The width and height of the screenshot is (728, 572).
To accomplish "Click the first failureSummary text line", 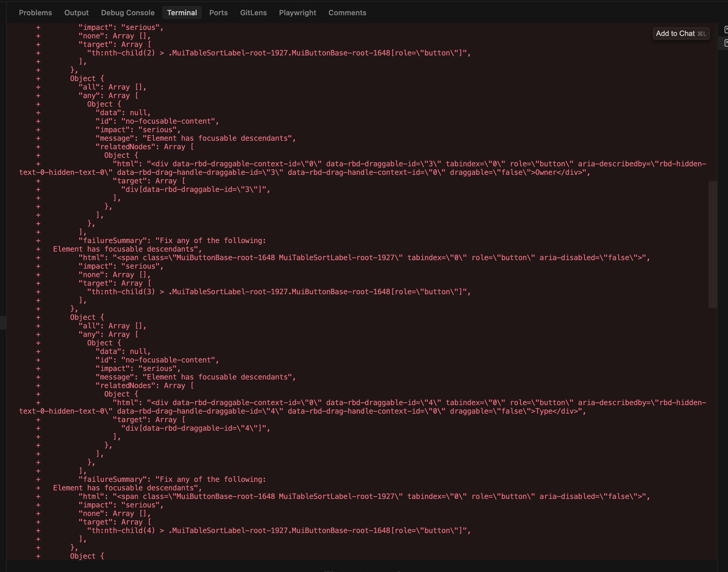I will tap(172, 241).
